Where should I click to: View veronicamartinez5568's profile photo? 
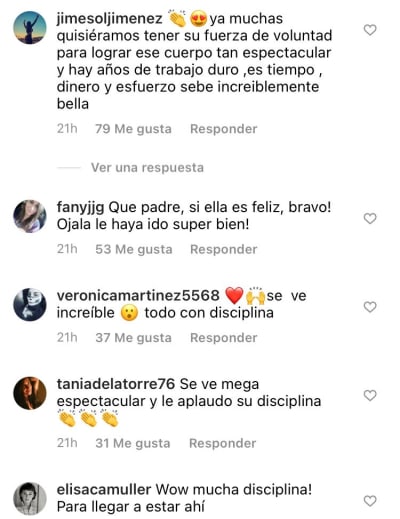coord(30,304)
